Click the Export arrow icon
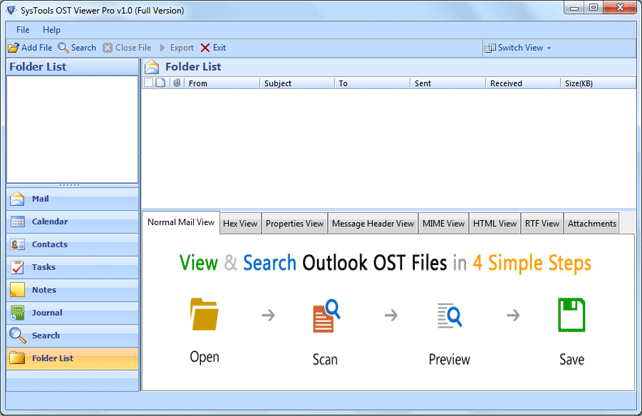This screenshot has width=642, height=416. tap(163, 48)
